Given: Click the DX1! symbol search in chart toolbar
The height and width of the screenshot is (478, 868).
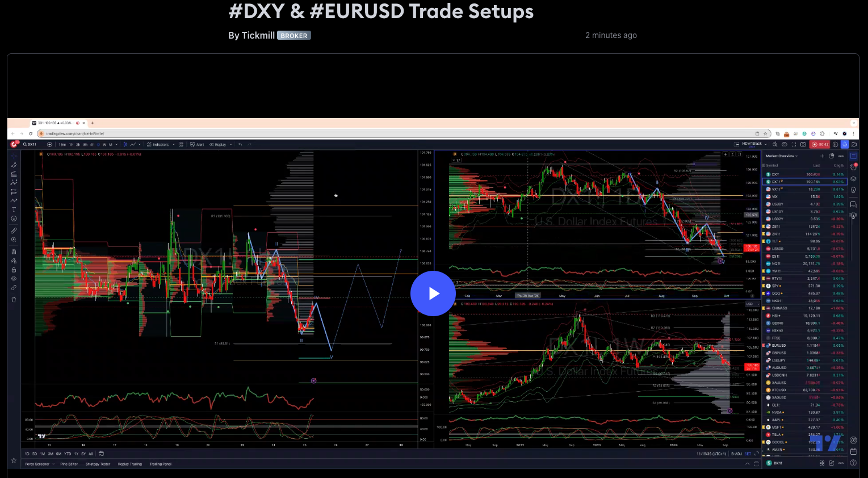Looking at the screenshot, I should 29,144.
